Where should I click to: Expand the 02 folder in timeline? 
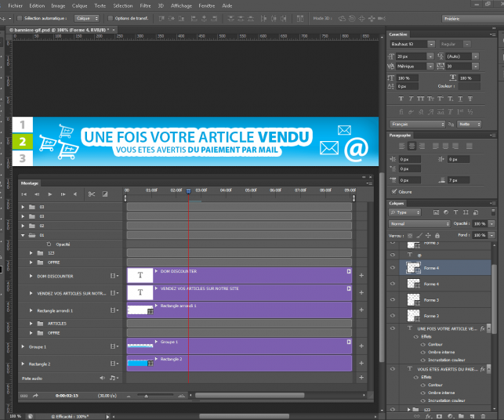tap(23, 226)
